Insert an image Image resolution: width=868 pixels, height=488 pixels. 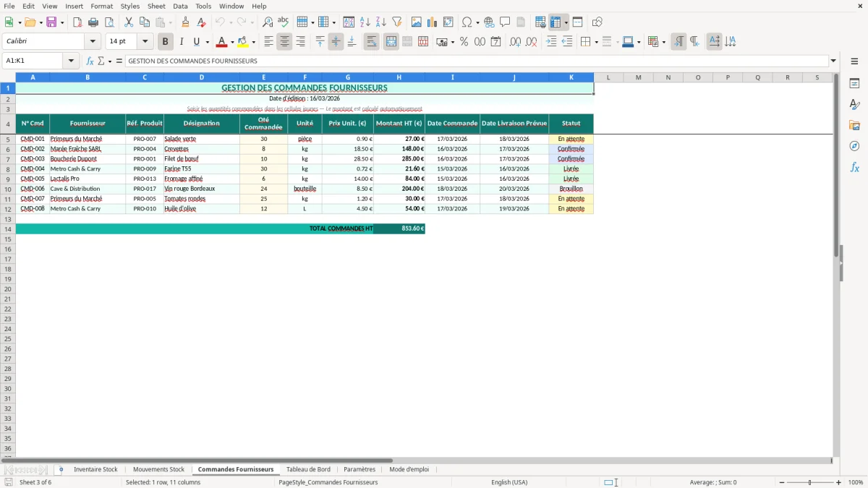point(417,22)
